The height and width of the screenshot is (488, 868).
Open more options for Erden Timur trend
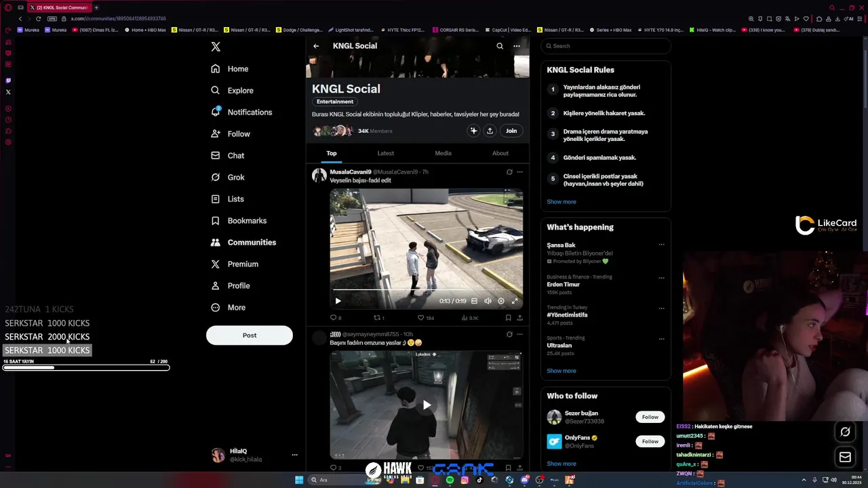[662, 278]
